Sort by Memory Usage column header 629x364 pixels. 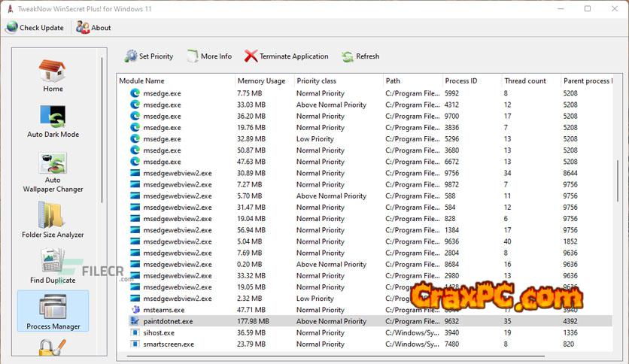[x=265, y=80]
